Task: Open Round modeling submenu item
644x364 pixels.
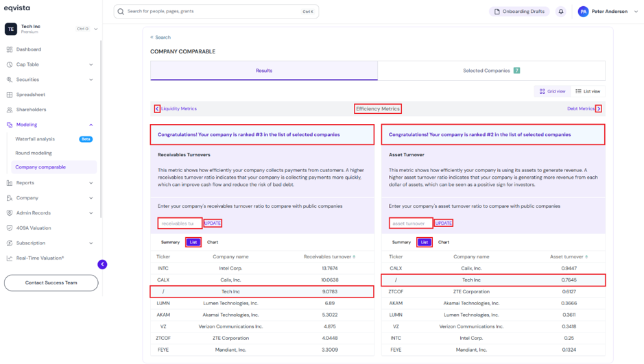Action: pos(53,153)
